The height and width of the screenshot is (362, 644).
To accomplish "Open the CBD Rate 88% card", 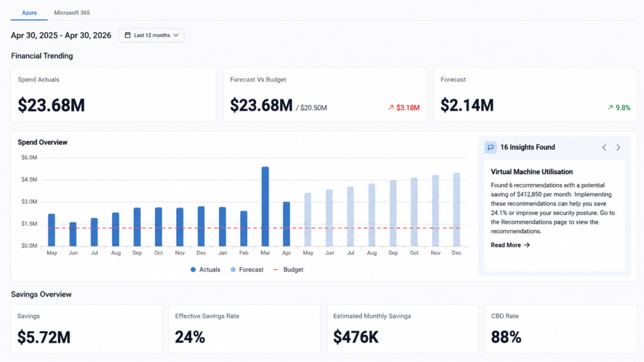I will (x=561, y=329).
